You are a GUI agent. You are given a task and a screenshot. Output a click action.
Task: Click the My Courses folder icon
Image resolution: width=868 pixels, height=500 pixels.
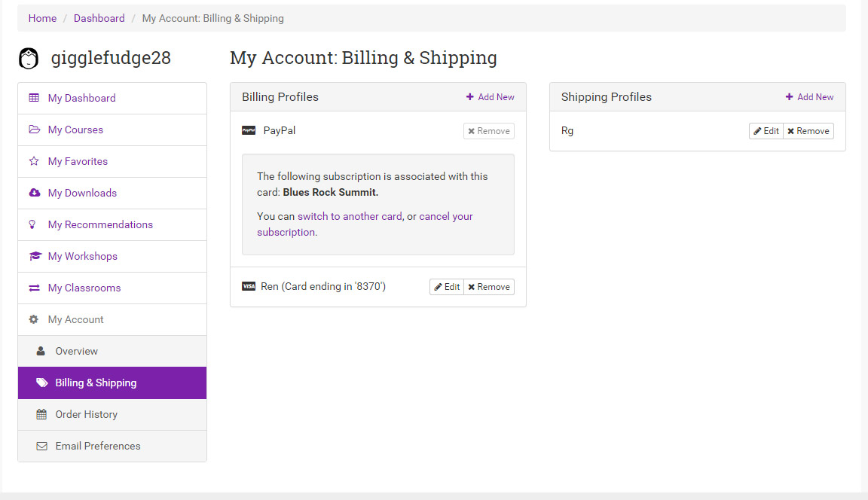click(x=34, y=130)
